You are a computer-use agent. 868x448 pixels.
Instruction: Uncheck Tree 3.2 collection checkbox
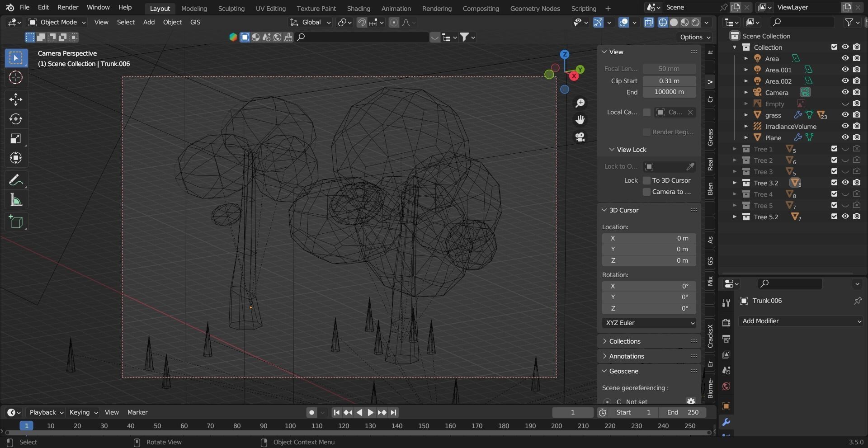(x=834, y=183)
